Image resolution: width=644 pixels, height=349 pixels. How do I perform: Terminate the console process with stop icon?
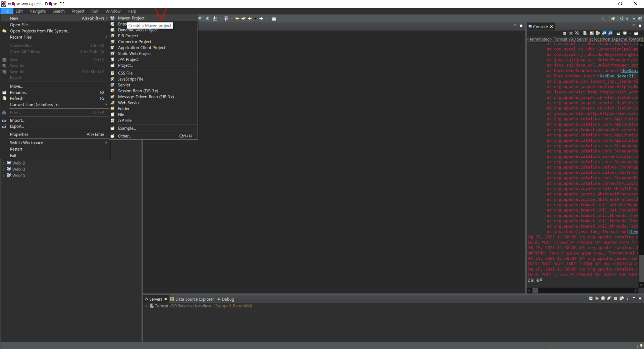565,33
